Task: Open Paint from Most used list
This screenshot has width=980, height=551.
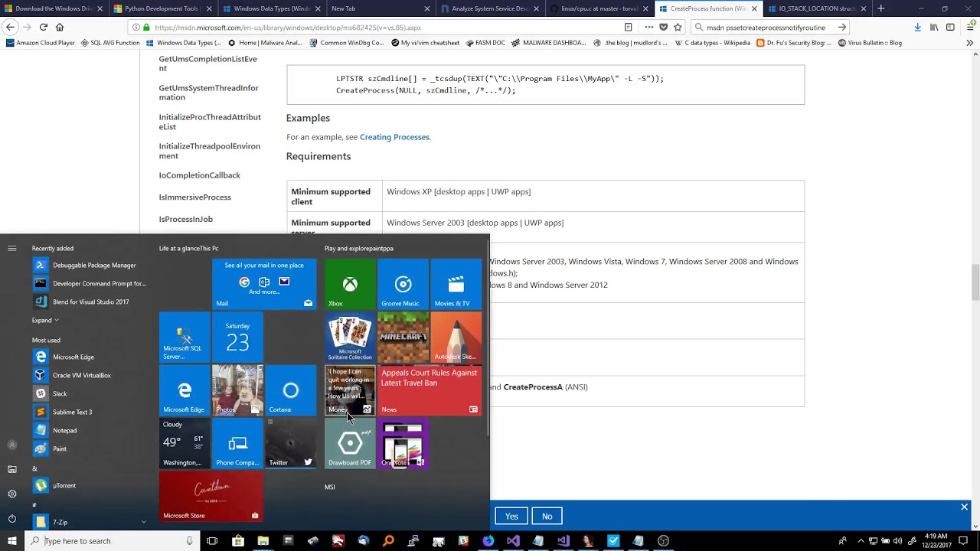Action: coord(90,448)
